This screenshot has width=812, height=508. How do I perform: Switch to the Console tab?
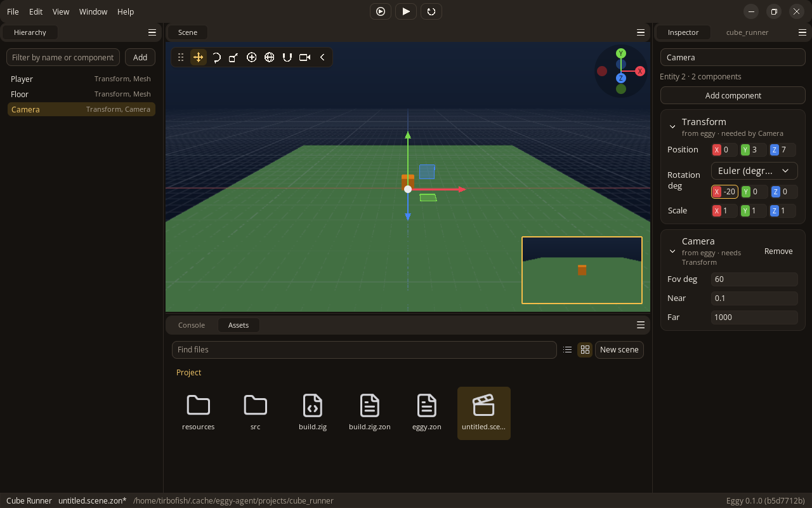(x=192, y=325)
